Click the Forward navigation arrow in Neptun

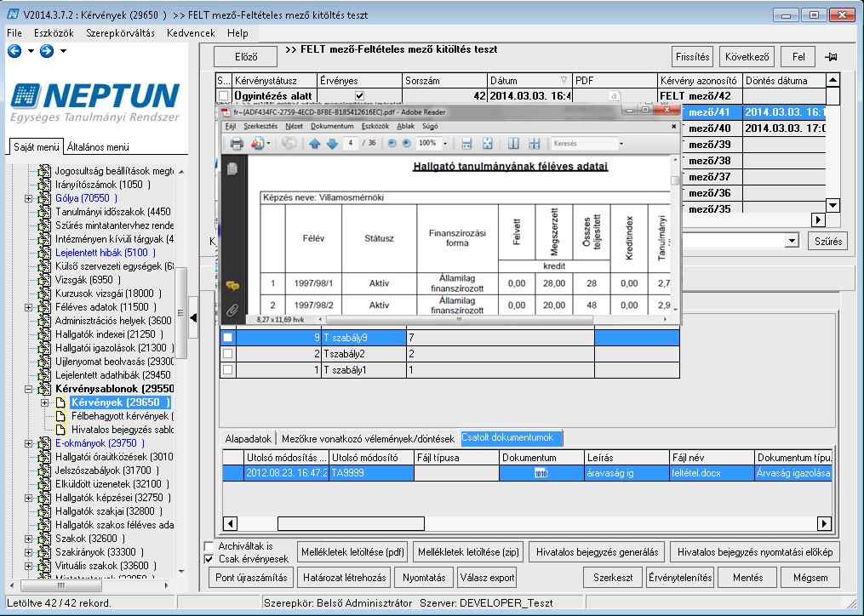click(47, 51)
